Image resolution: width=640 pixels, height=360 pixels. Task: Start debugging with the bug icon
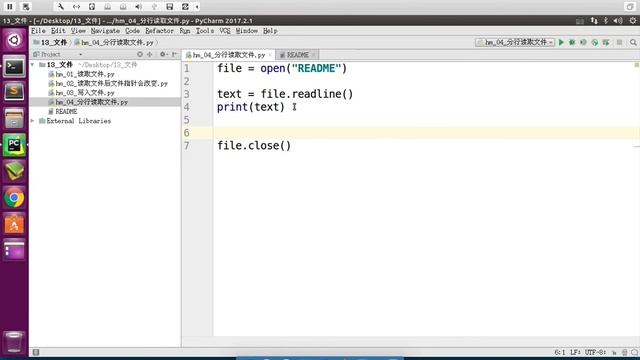(572, 42)
